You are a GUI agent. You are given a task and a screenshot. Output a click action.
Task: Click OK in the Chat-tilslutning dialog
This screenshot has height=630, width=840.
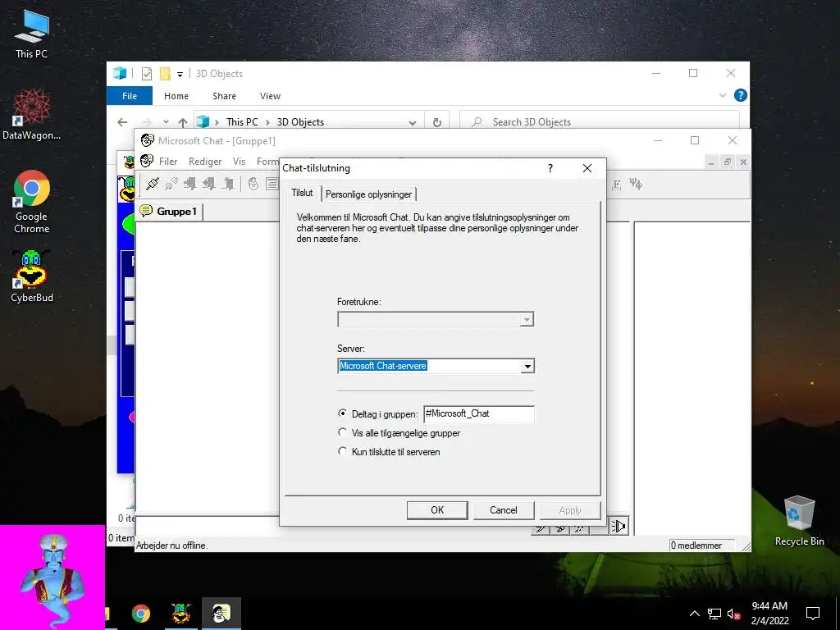point(437,510)
